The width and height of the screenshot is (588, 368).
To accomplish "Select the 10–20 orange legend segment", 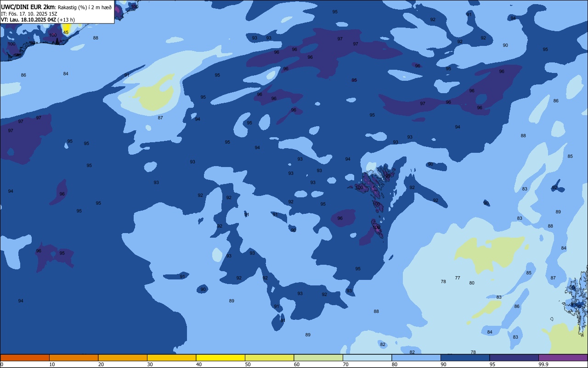I will pos(73,357).
